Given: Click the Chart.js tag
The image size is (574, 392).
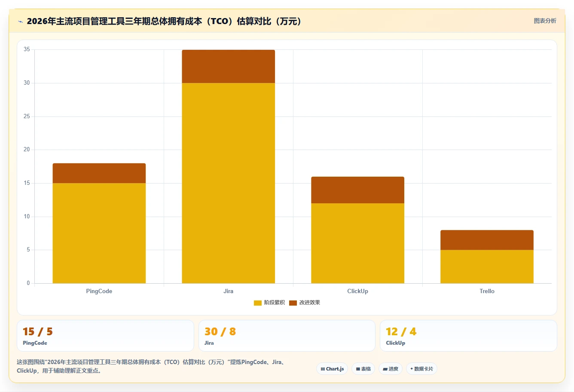Looking at the screenshot, I should (x=332, y=369).
